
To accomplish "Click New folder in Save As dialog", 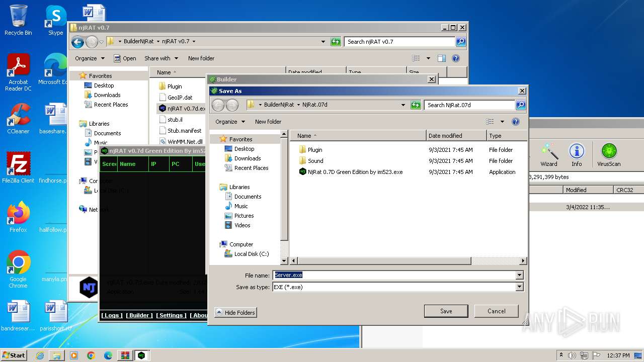I will point(268,122).
